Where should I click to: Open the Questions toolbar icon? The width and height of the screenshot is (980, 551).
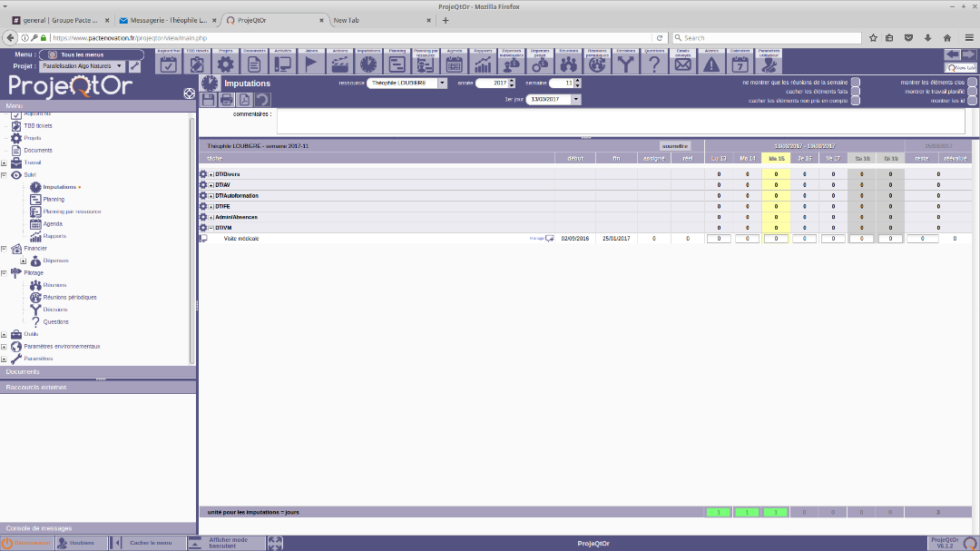tap(653, 64)
